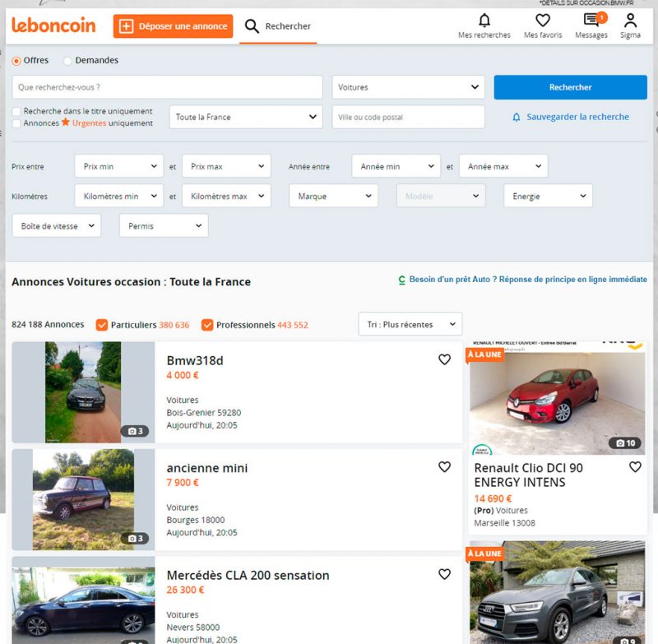Viewport: 658px width, 644px height.
Task: Click the Bourges 18000 location text
Action: 196,520
